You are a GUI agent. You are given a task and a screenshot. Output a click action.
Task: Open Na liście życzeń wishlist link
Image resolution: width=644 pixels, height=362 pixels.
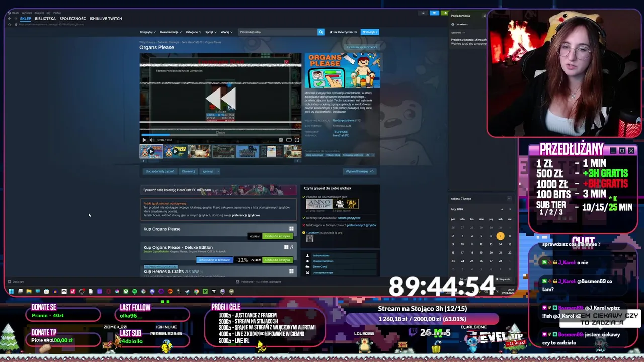point(343,32)
